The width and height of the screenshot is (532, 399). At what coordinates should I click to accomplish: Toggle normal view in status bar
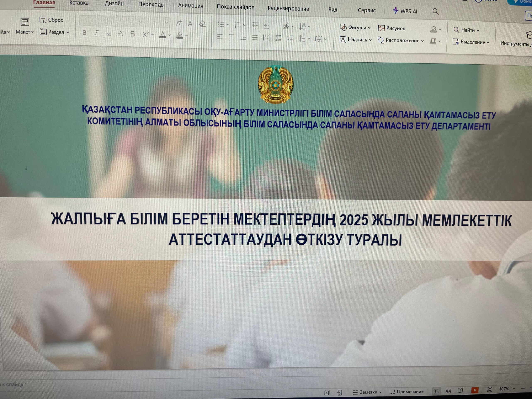point(436,391)
